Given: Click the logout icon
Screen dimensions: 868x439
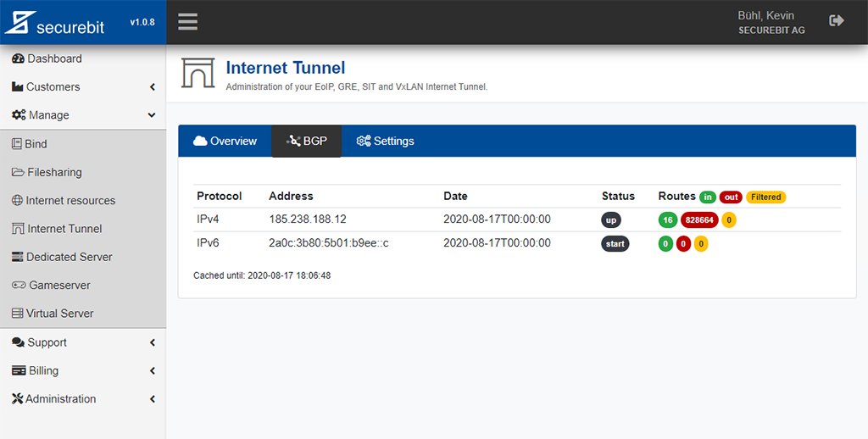Looking at the screenshot, I should [x=836, y=21].
